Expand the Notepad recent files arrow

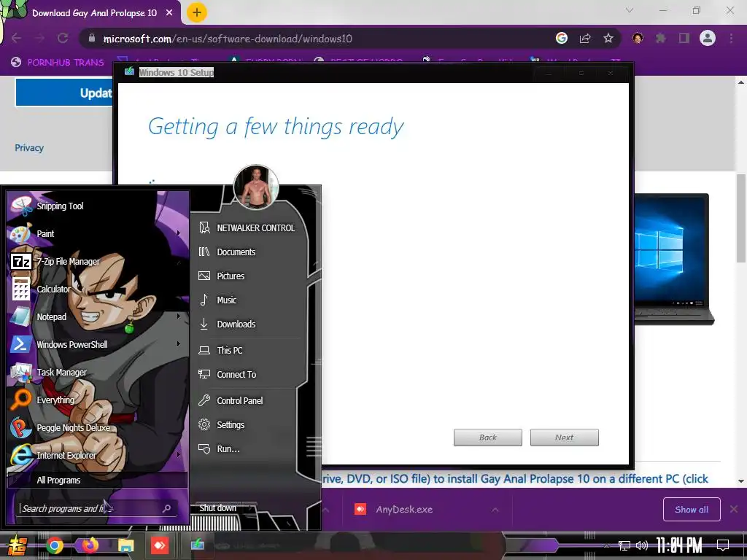179,316
